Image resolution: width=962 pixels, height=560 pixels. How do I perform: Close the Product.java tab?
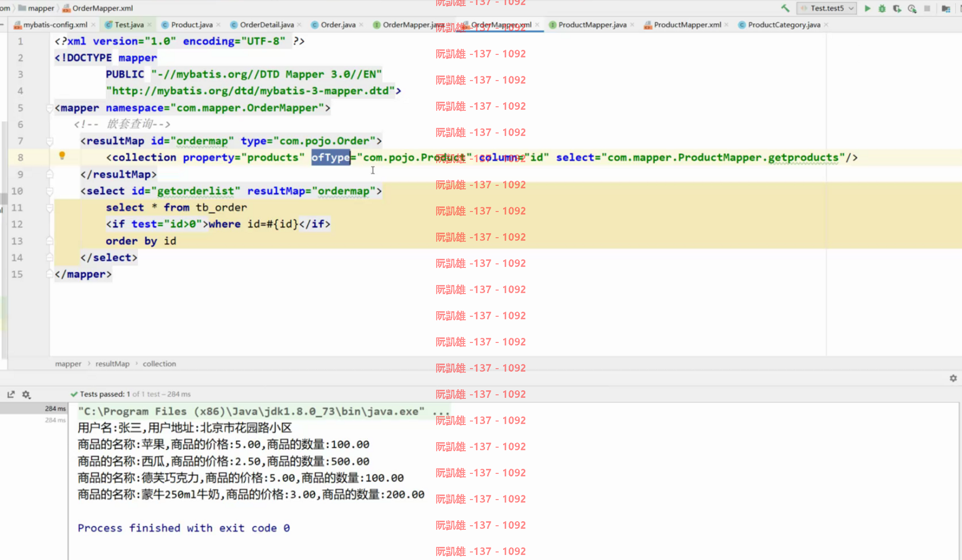pos(218,25)
